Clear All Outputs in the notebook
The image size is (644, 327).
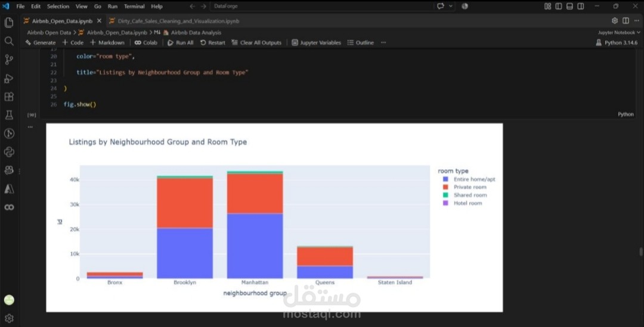(256, 42)
